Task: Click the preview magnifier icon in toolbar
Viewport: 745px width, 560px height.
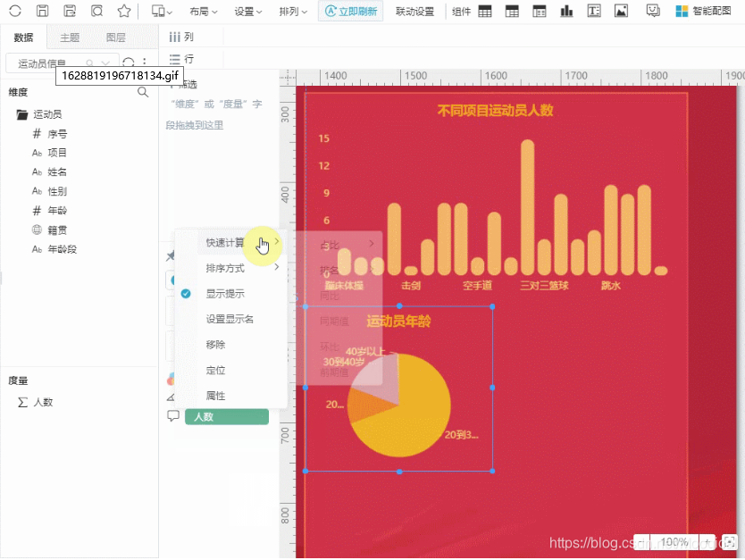Action: [97, 11]
